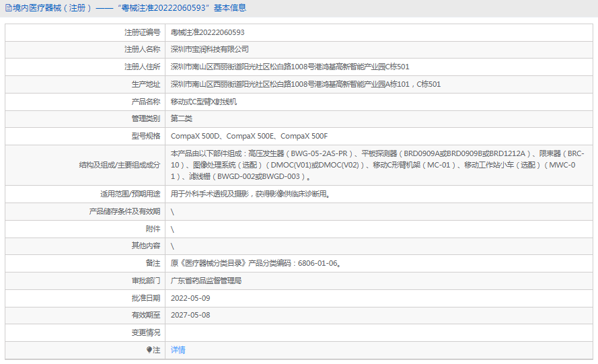Click the 批准日期 label
Viewport: 598px width, 364px height.
(146, 298)
